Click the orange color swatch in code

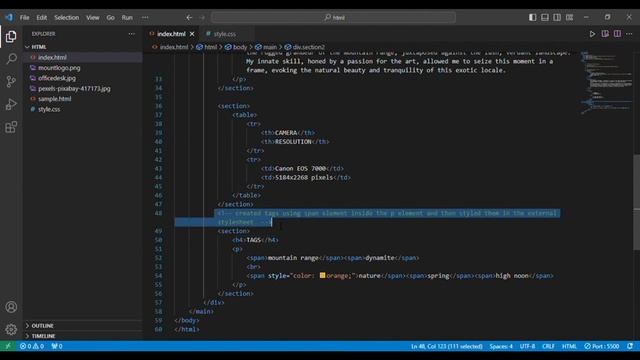tap(322, 276)
